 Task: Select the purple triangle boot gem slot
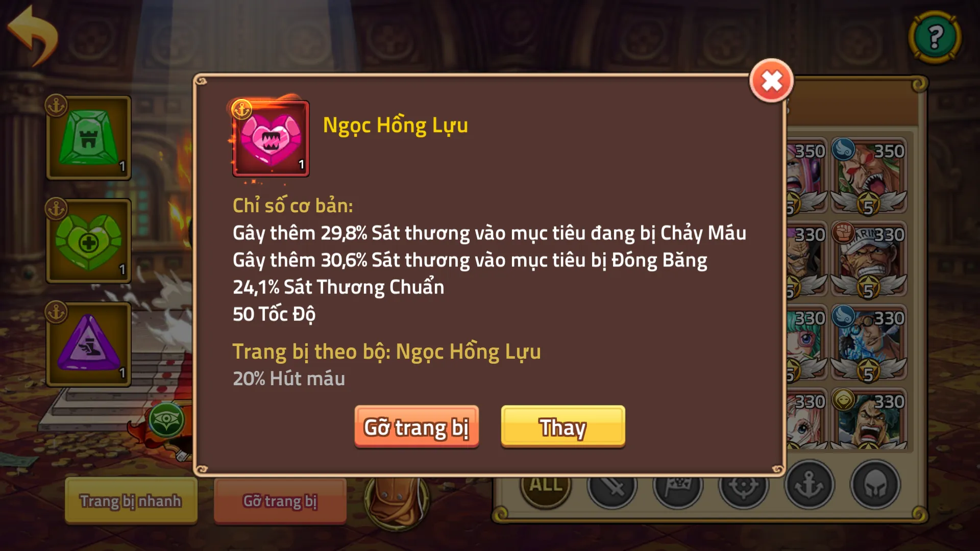click(89, 344)
